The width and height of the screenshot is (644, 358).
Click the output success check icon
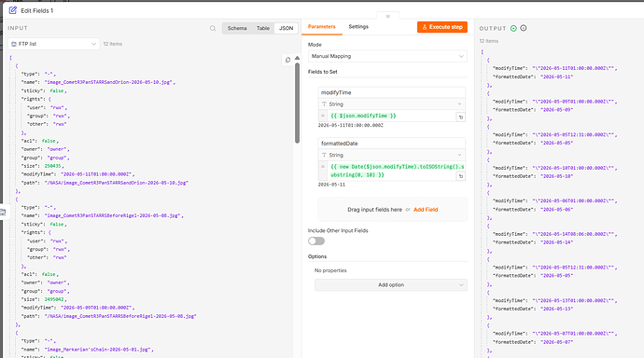pyautogui.click(x=513, y=28)
